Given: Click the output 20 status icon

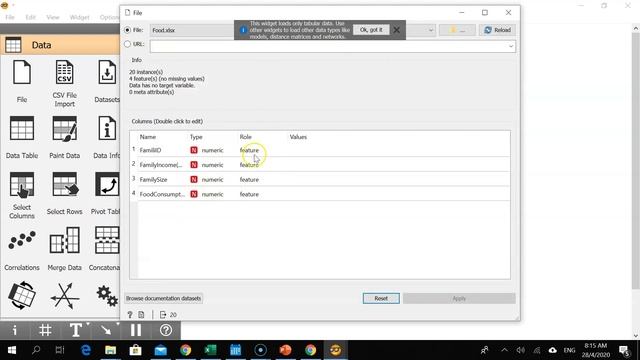Looking at the screenshot, I should (x=168, y=315).
